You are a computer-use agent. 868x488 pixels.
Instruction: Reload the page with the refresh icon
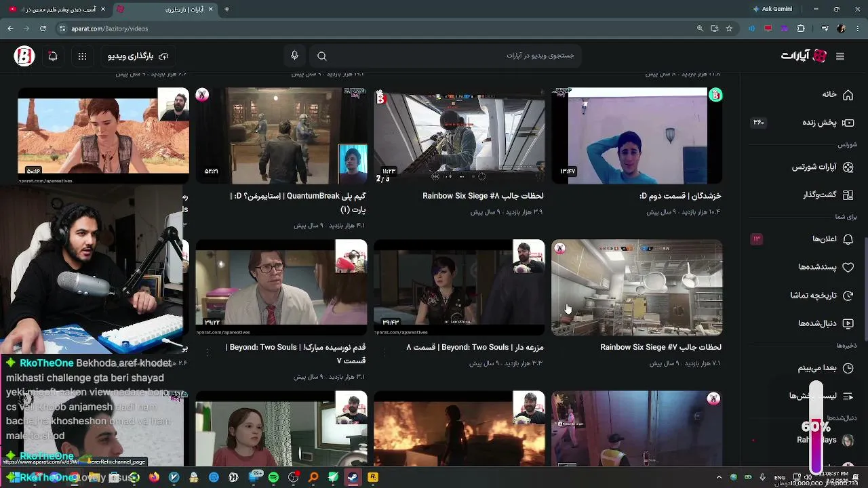[43, 28]
